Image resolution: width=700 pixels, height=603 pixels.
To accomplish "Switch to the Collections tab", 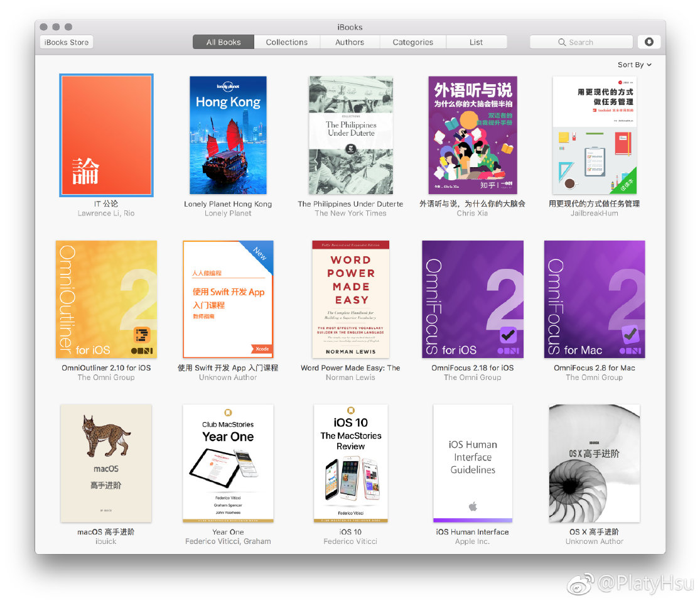I will [x=286, y=42].
